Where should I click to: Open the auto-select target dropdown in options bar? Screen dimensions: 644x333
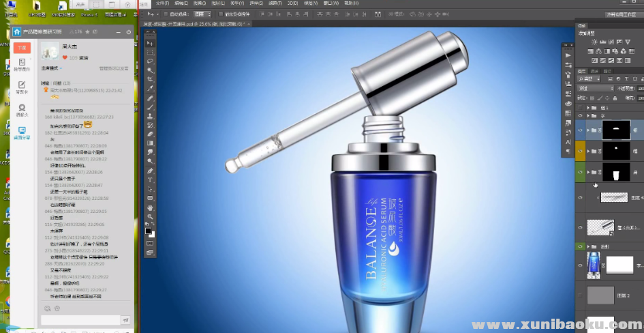202,14
